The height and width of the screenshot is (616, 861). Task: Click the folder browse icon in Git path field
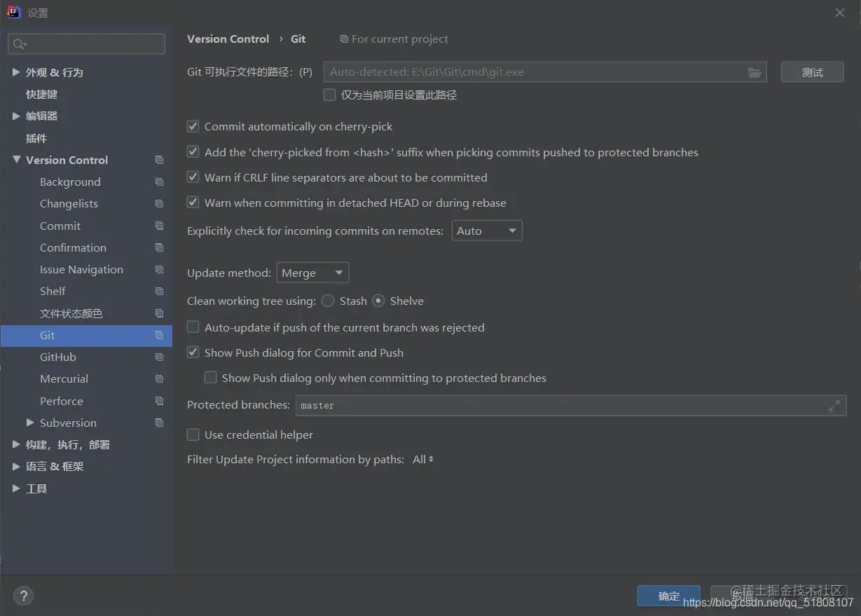tap(754, 72)
